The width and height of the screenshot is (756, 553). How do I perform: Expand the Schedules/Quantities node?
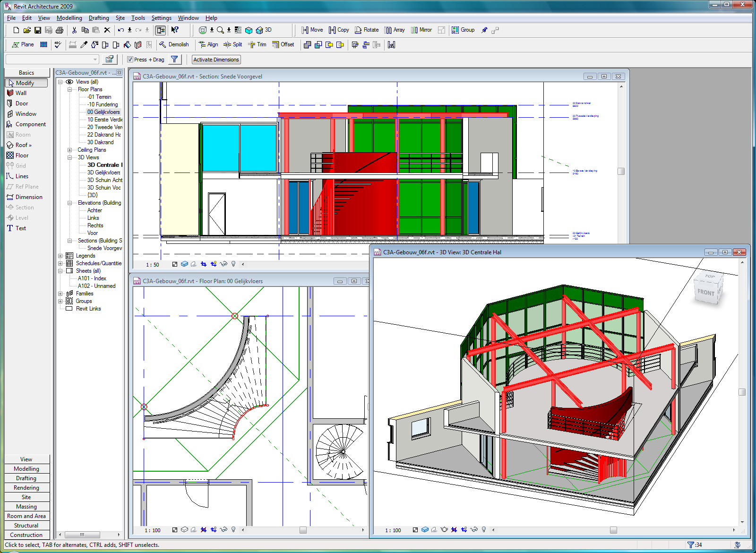60,263
